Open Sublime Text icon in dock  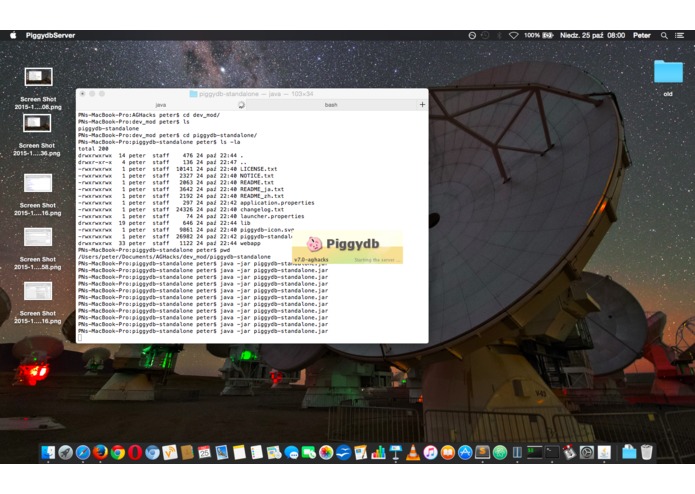[482, 453]
